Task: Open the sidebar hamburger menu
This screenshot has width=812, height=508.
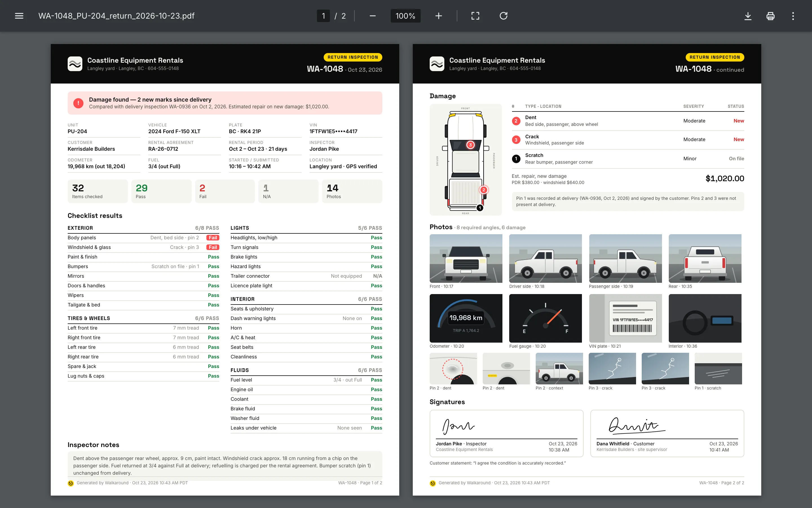Action: pos(19,16)
